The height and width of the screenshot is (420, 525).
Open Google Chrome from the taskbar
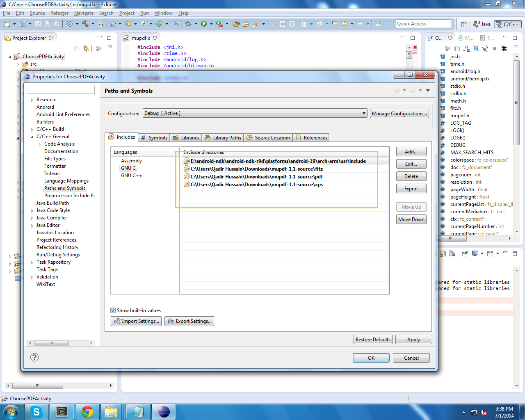pos(87,411)
